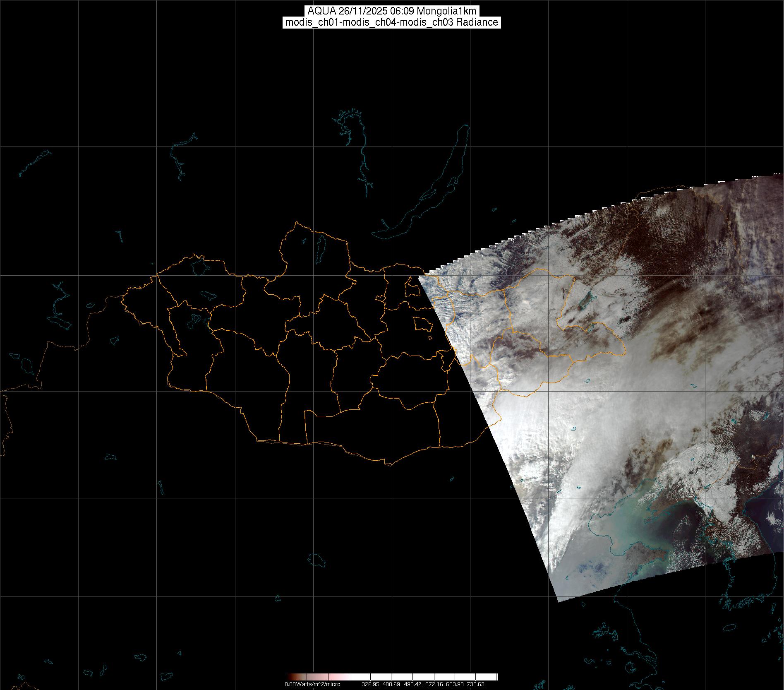
Task: Click the 408.69 colorbar value
Action: click(391, 684)
